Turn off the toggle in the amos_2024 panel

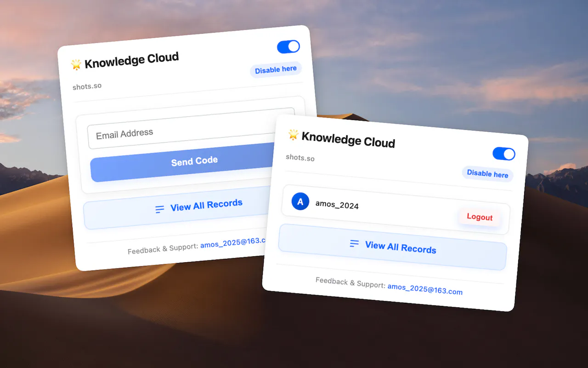tap(504, 154)
